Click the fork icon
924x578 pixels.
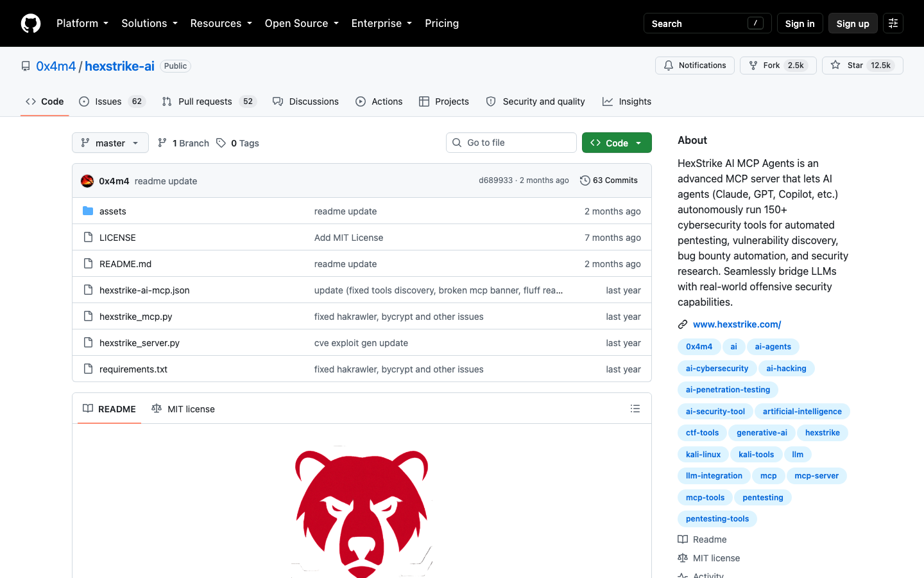pyautogui.click(x=753, y=66)
